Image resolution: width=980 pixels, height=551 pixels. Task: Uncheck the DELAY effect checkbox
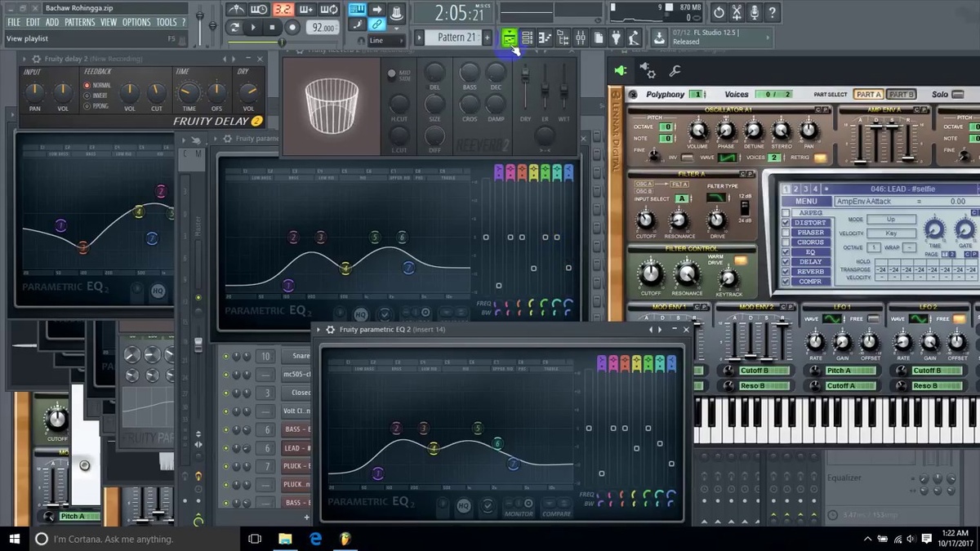[786, 262]
